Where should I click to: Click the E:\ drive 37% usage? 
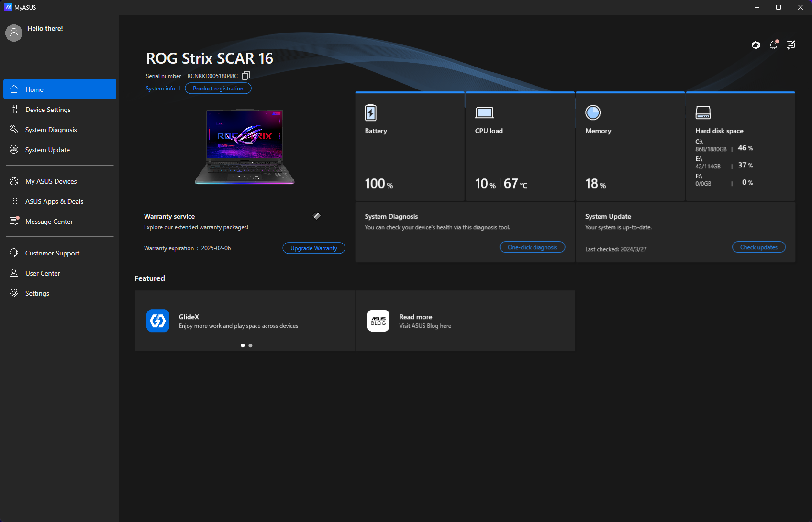point(745,165)
